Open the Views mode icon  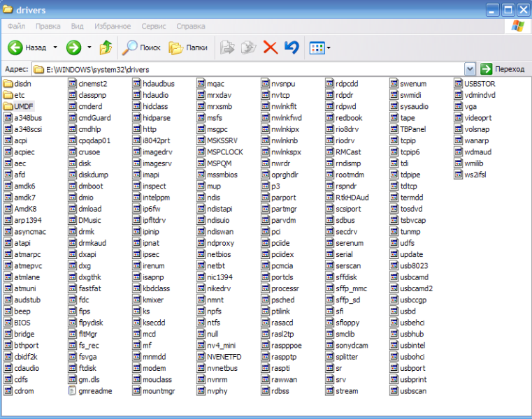pos(317,47)
